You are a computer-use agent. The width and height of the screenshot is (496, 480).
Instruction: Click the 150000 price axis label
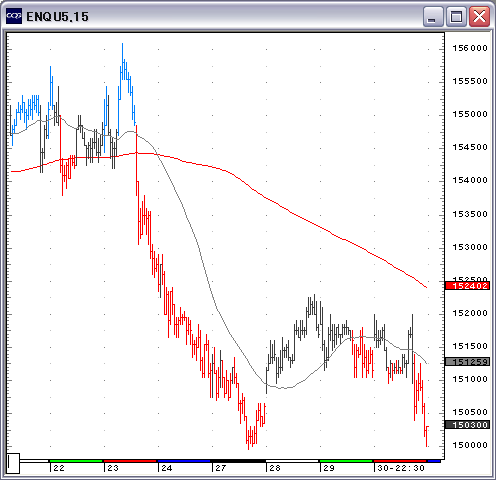point(470,445)
